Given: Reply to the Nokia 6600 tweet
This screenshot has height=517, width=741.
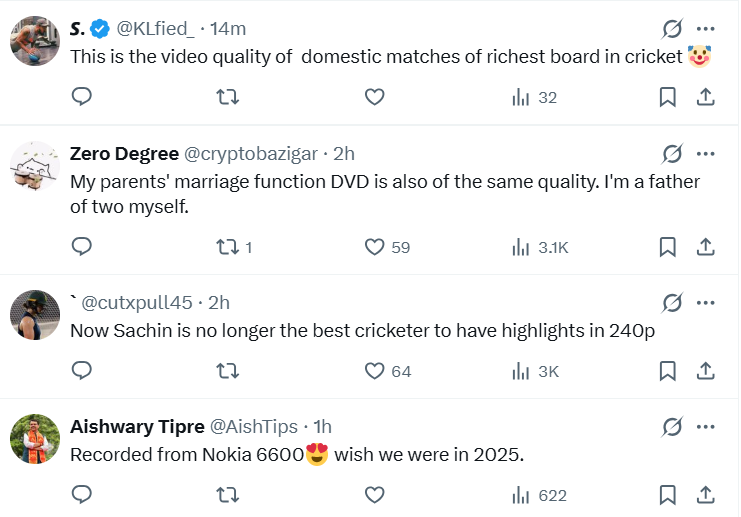Looking at the screenshot, I should (83, 495).
